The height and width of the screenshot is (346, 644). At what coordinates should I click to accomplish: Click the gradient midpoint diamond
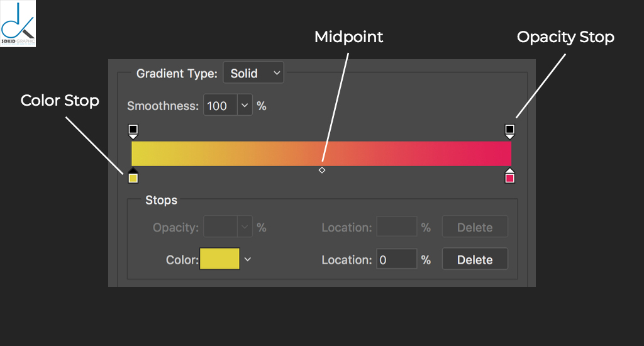coord(322,170)
